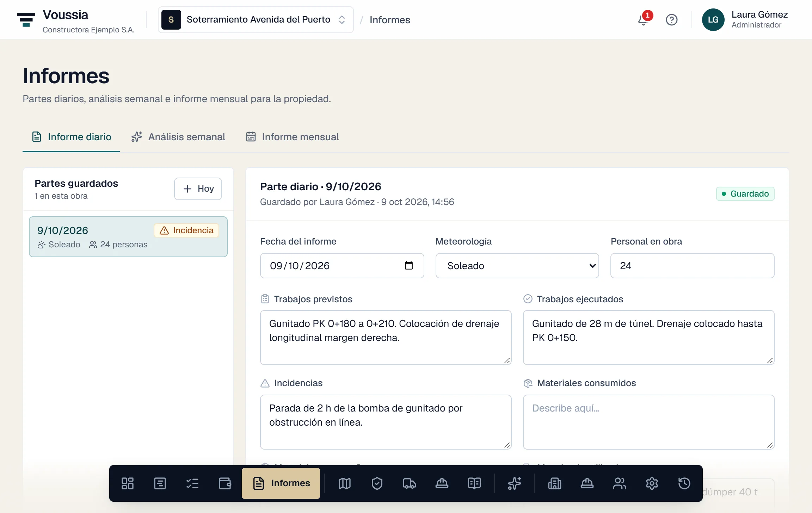
Task: Open the folded map icon in the dock
Action: [x=345, y=483]
